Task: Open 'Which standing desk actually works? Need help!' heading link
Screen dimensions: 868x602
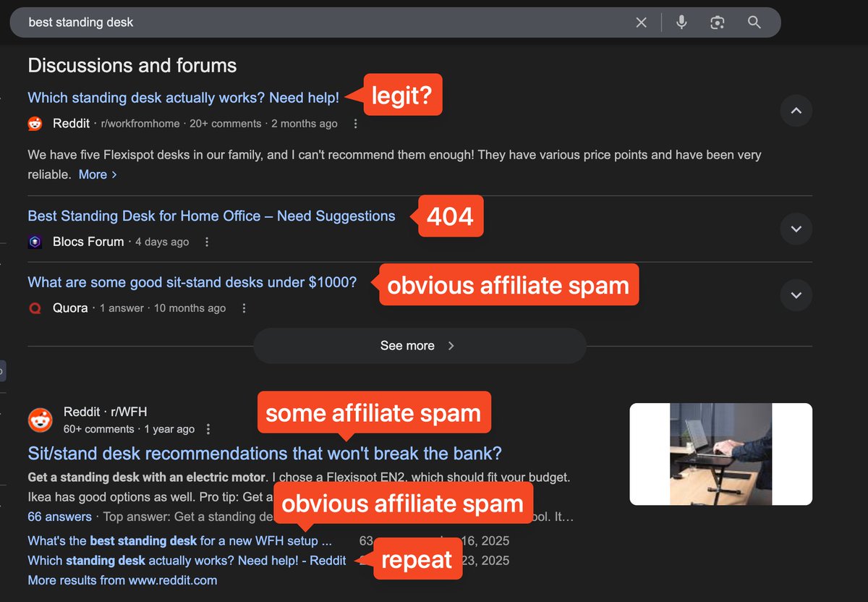Action: click(x=184, y=98)
